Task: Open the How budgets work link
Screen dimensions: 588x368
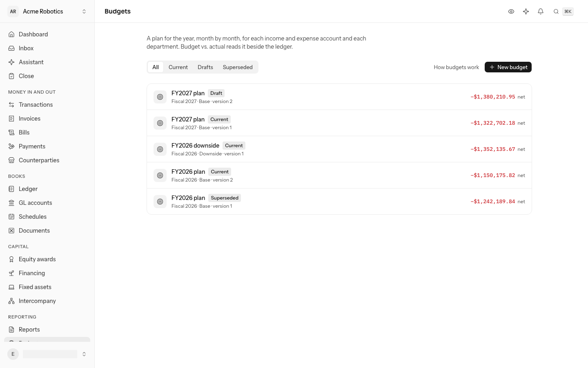Action: (456, 67)
